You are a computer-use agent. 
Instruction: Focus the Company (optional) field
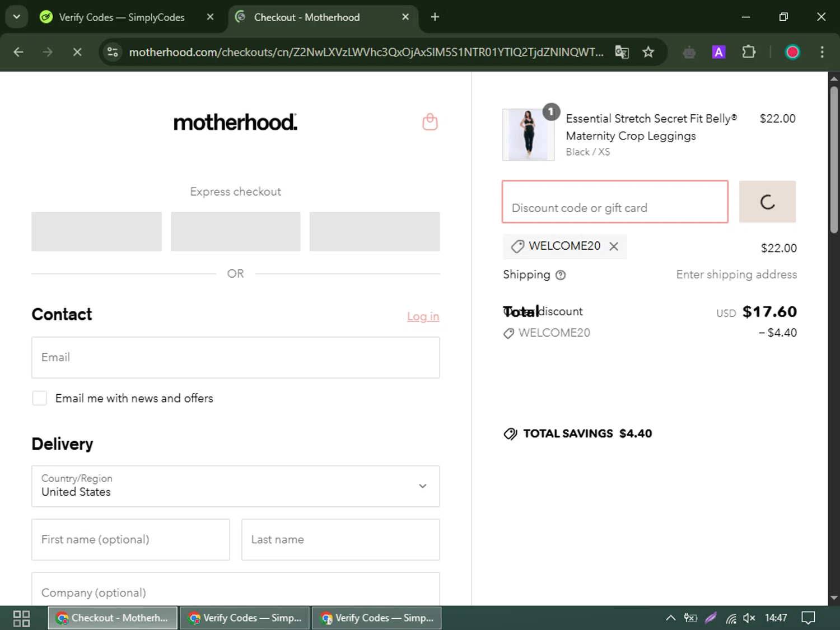click(x=235, y=589)
